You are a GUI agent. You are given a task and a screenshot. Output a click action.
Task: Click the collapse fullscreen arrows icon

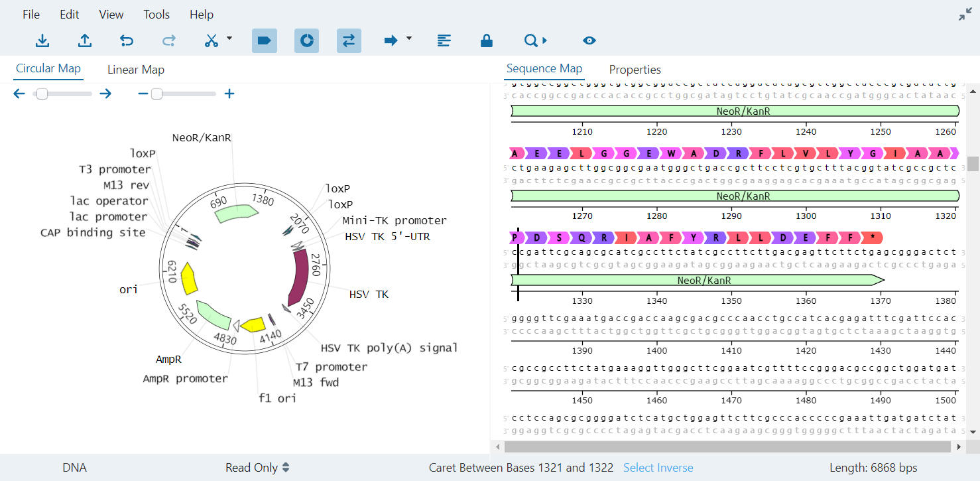[x=965, y=15]
